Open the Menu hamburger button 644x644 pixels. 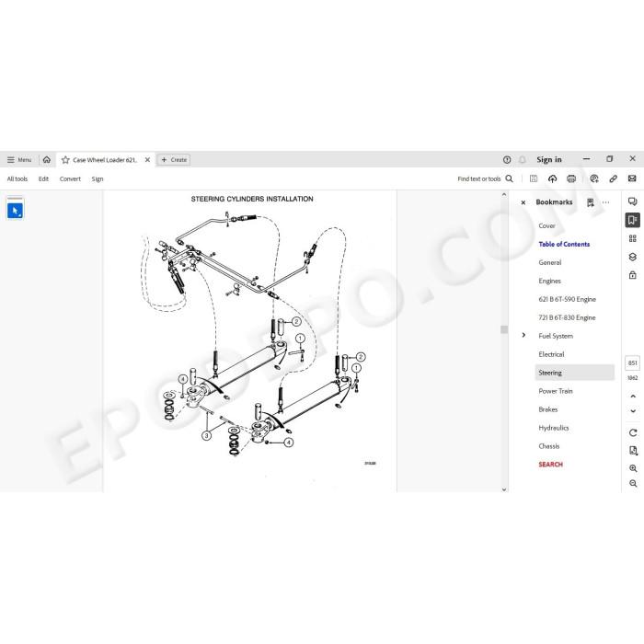[19, 160]
